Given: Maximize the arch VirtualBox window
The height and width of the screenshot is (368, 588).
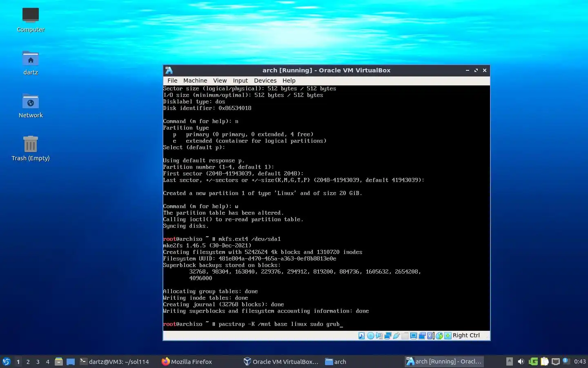Looking at the screenshot, I should [x=476, y=70].
